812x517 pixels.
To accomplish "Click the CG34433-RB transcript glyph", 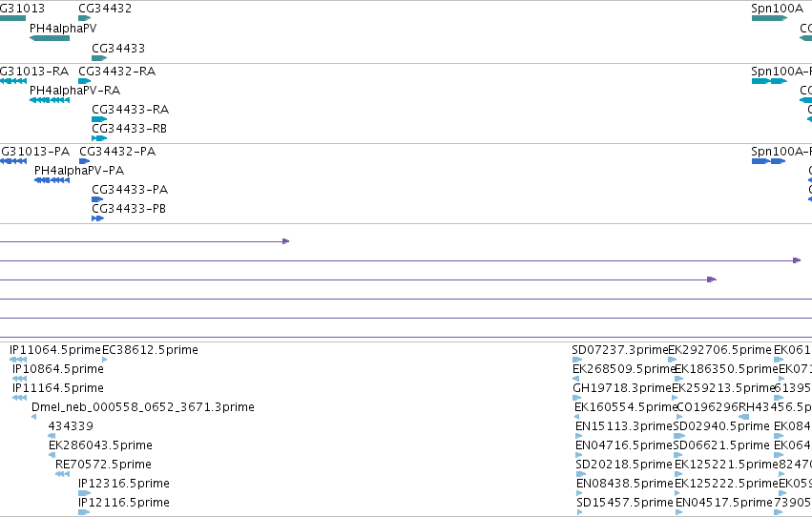I will tap(99, 138).
